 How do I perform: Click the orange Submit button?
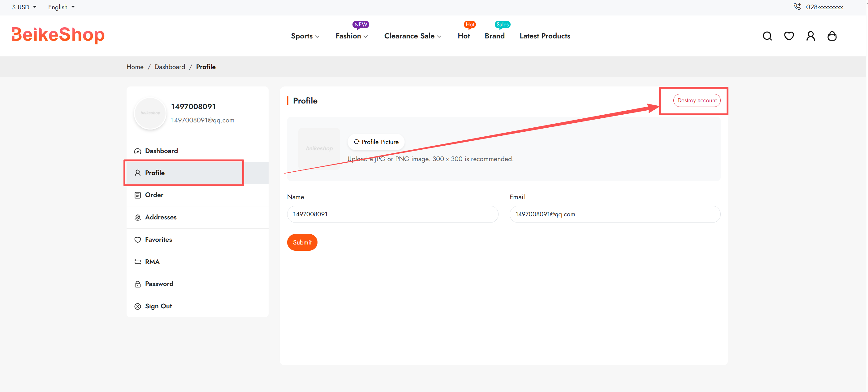click(x=302, y=242)
